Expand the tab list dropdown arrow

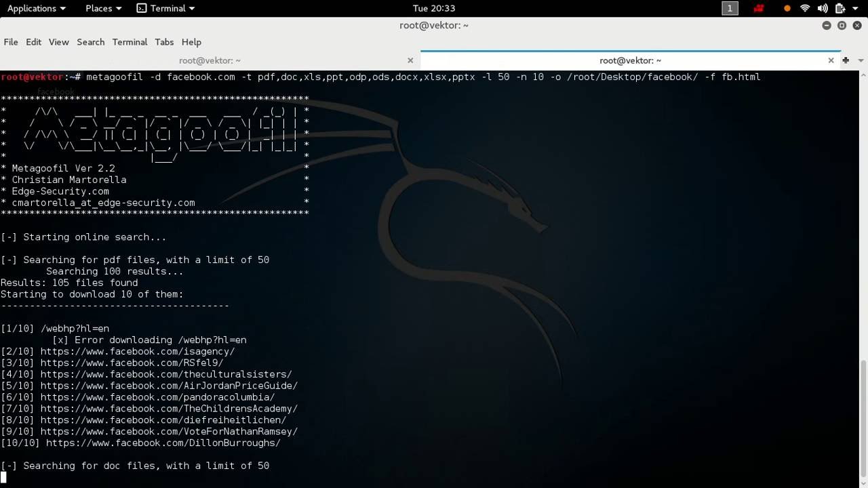(x=859, y=60)
